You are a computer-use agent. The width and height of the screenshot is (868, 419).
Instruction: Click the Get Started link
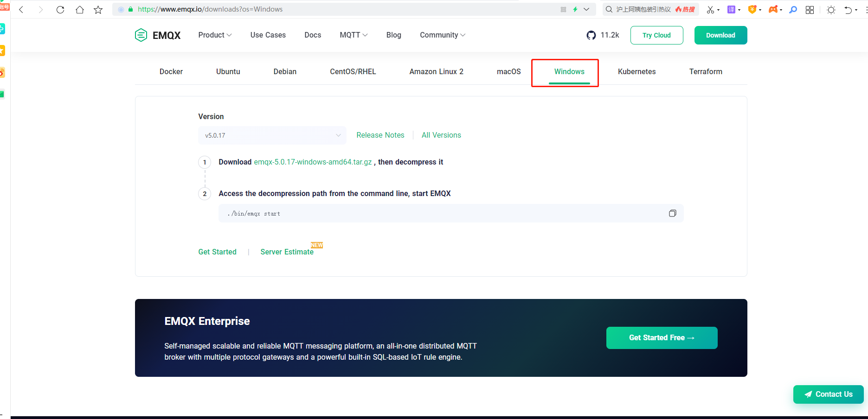217,252
